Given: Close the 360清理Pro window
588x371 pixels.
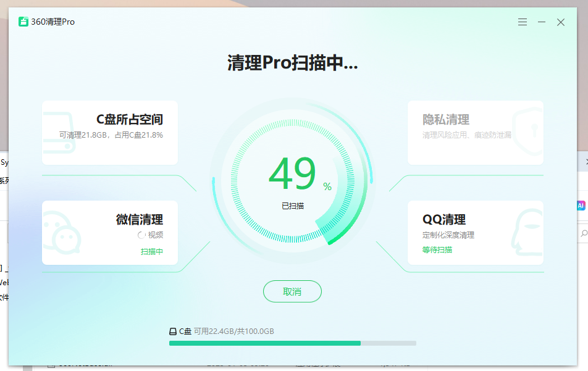Looking at the screenshot, I should (561, 22).
